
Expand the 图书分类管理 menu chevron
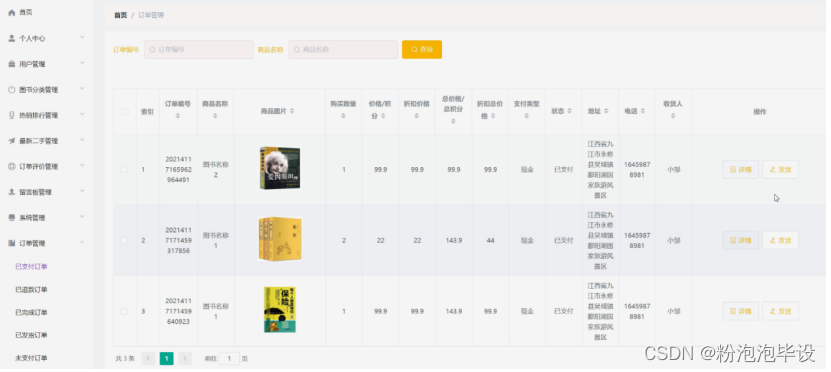point(82,89)
